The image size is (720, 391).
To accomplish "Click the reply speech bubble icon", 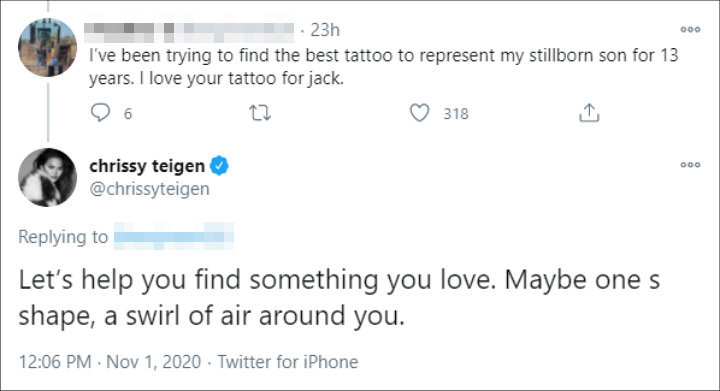I will coord(100,112).
